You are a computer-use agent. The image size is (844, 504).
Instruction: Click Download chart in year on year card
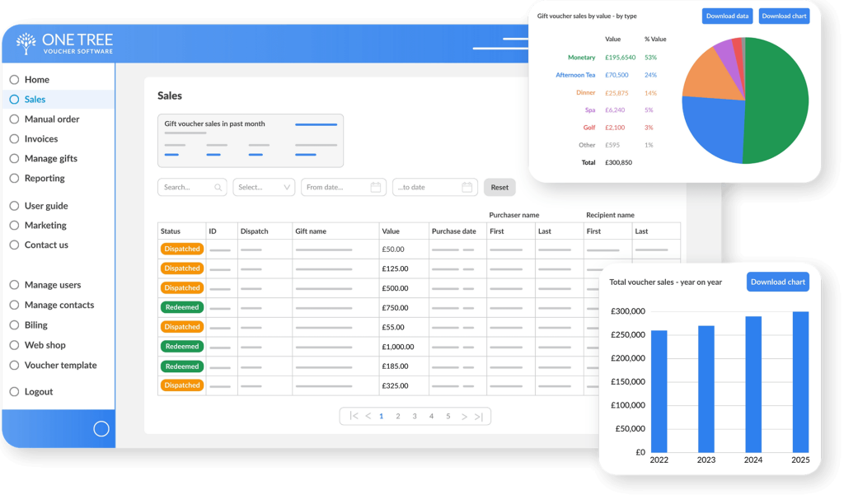[x=778, y=282]
